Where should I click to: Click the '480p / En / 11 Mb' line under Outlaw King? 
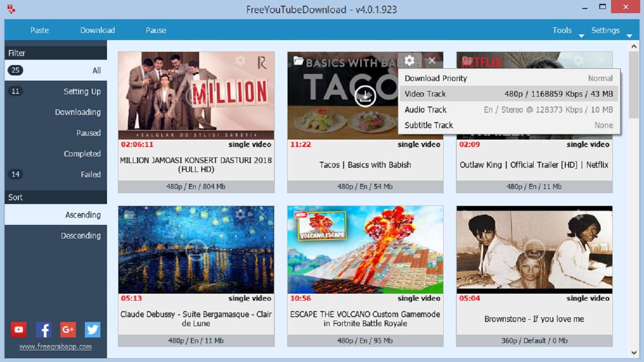(534, 186)
